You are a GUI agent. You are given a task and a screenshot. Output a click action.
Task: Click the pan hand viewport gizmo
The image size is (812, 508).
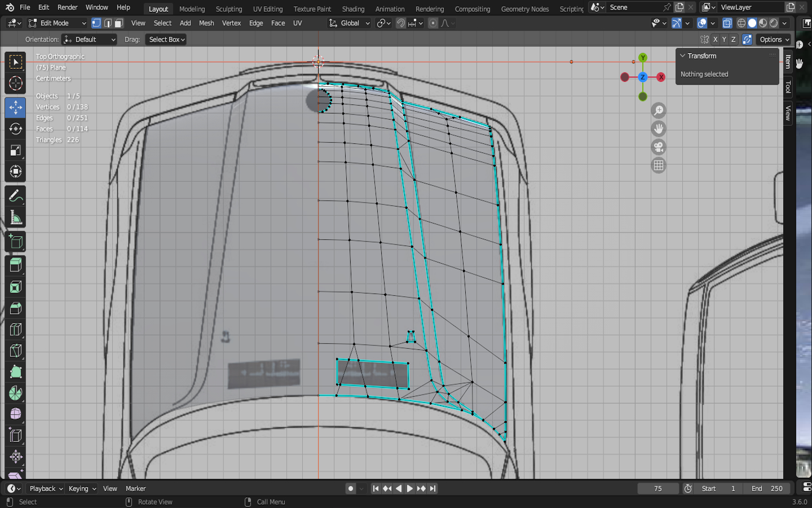(x=658, y=129)
